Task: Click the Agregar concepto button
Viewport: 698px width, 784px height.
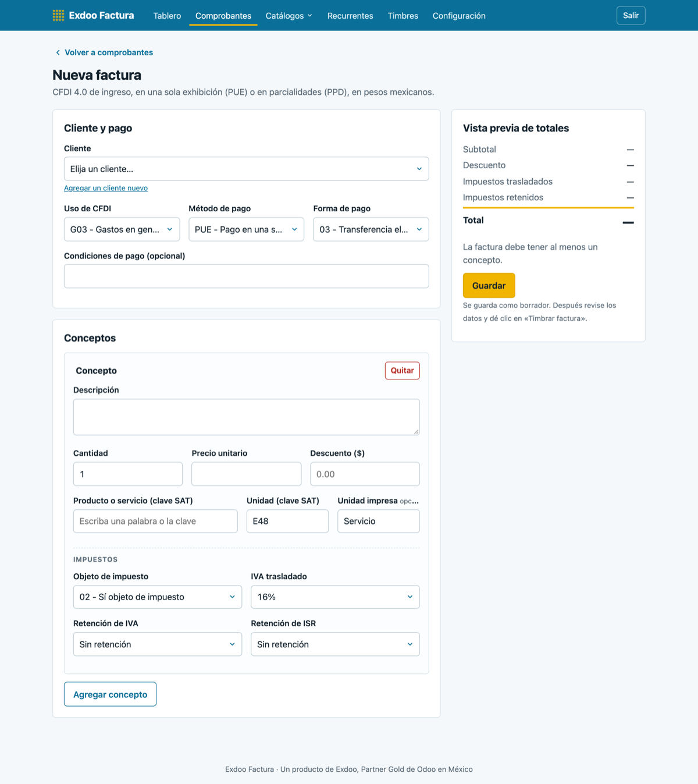Action: click(x=110, y=694)
